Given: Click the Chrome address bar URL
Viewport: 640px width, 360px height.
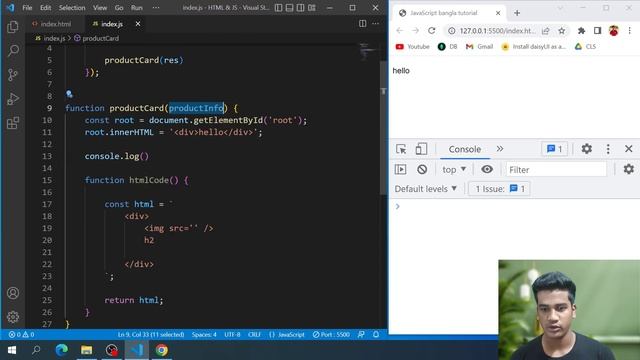Looking at the screenshot, I should pos(497,31).
